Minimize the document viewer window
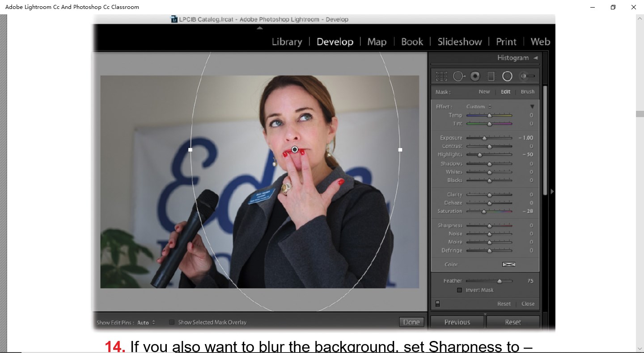This screenshot has height=353, width=644. pos(593,7)
